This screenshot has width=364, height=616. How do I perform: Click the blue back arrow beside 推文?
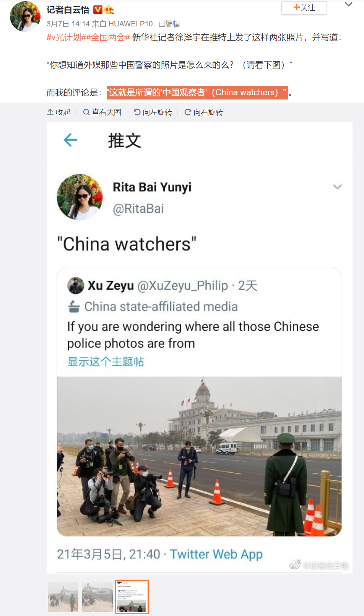pos(70,140)
